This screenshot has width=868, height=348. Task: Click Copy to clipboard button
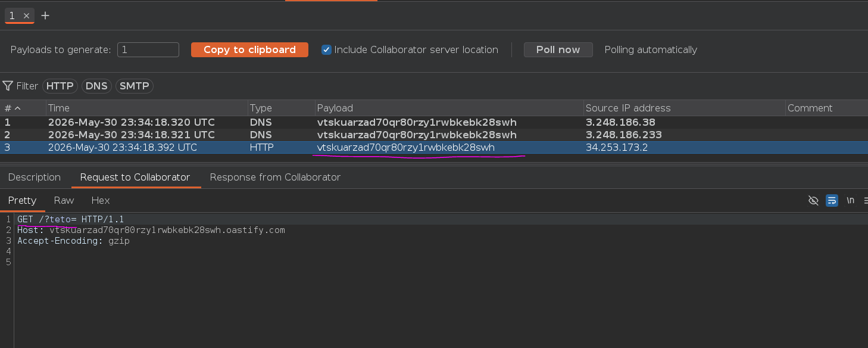pos(249,49)
